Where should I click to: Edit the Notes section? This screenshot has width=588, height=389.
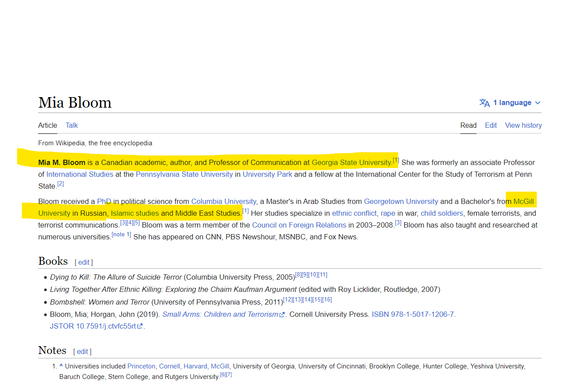tap(82, 351)
